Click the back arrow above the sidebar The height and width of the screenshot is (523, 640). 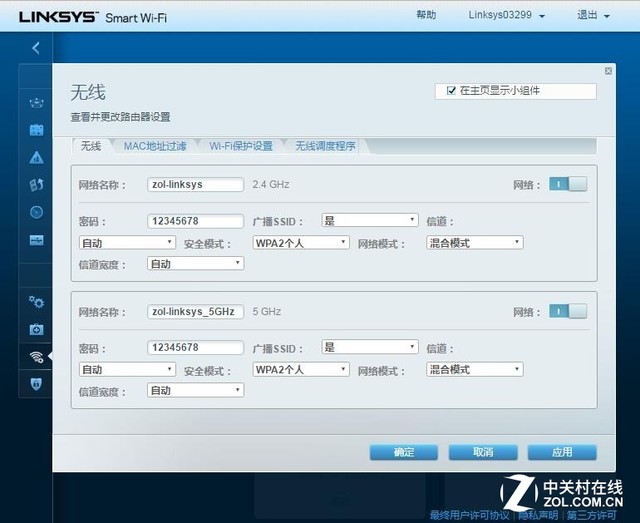click(x=36, y=48)
